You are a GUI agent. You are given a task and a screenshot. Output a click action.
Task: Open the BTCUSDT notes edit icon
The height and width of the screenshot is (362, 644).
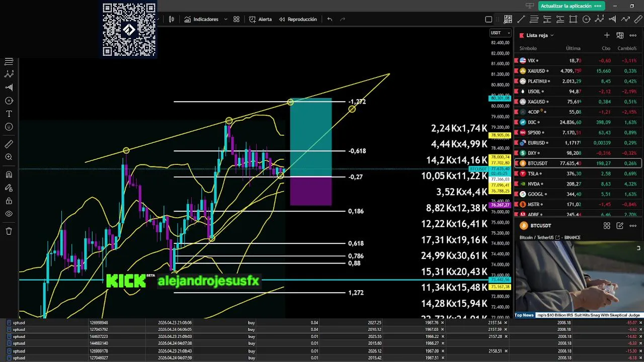coord(620,226)
